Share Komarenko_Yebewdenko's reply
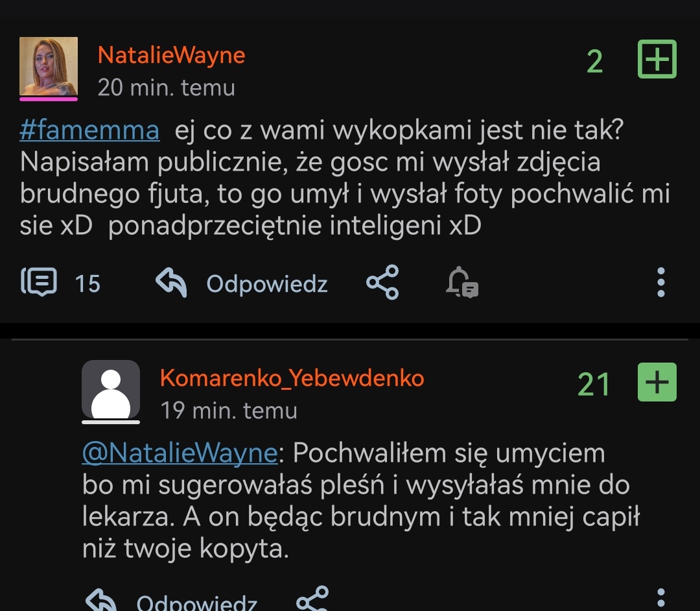The height and width of the screenshot is (611, 700). coord(312,600)
